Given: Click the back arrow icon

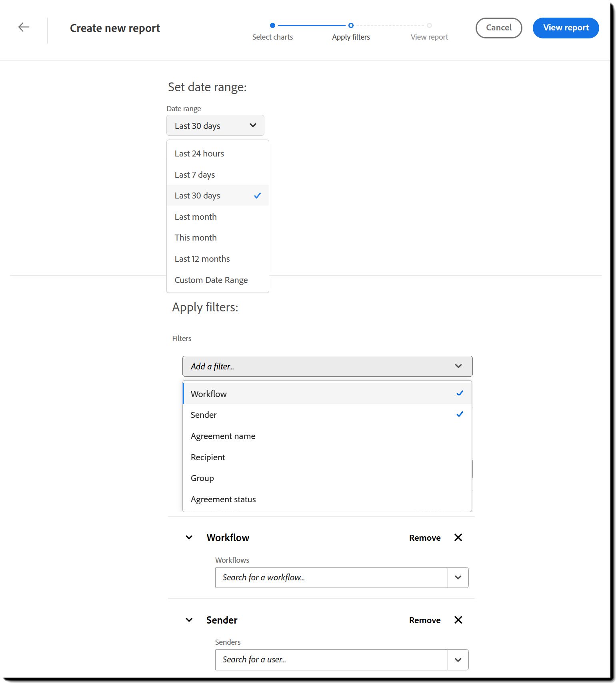Looking at the screenshot, I should [24, 27].
